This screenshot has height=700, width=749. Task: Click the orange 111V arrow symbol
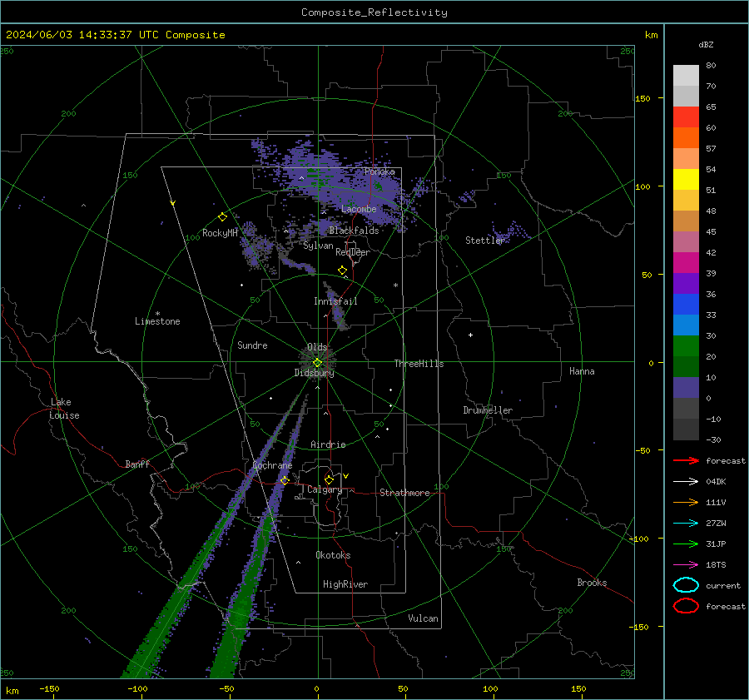pos(686,502)
